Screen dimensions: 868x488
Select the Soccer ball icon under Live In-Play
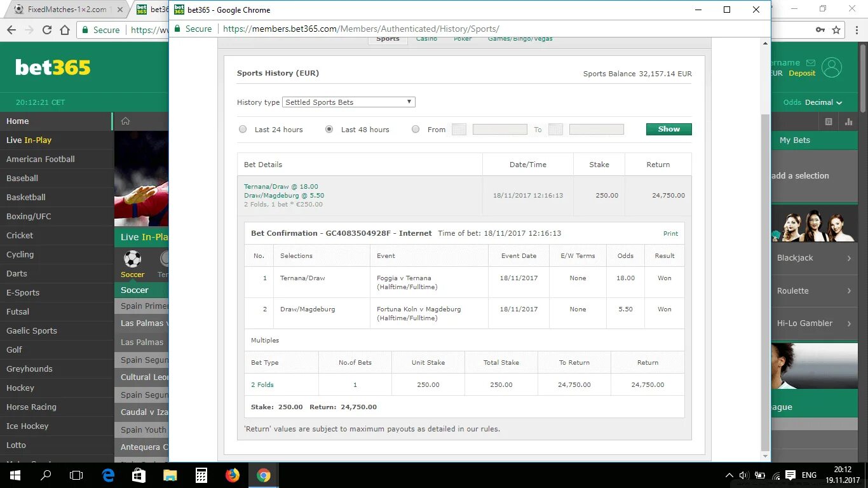(132, 259)
